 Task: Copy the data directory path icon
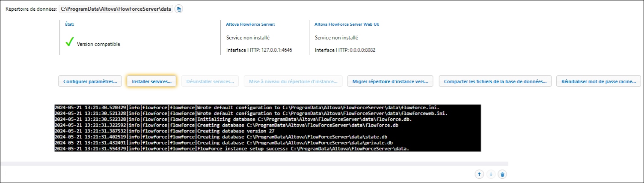pyautogui.click(x=178, y=9)
